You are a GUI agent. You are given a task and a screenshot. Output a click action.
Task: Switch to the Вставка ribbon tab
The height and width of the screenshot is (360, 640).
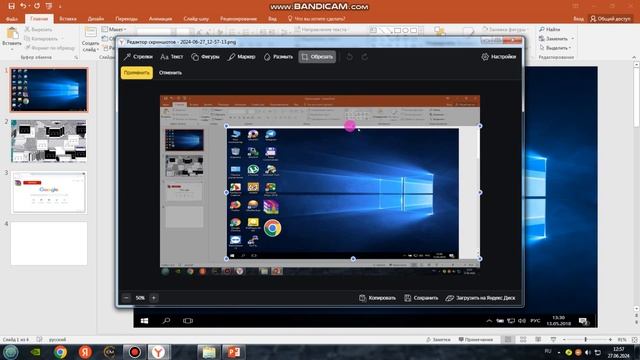[68, 19]
